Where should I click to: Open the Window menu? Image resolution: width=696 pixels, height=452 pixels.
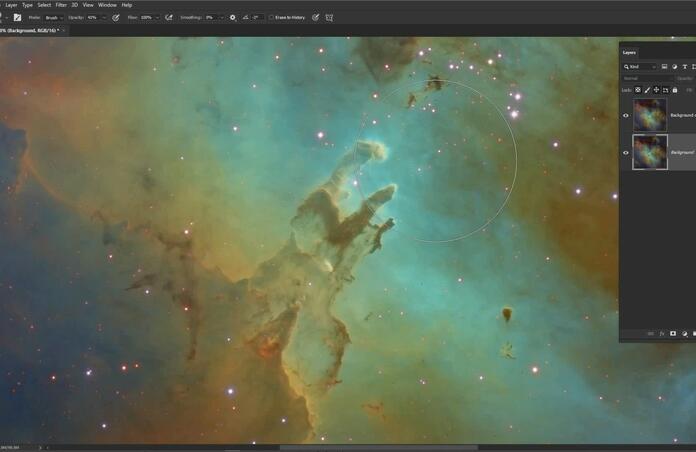click(107, 5)
